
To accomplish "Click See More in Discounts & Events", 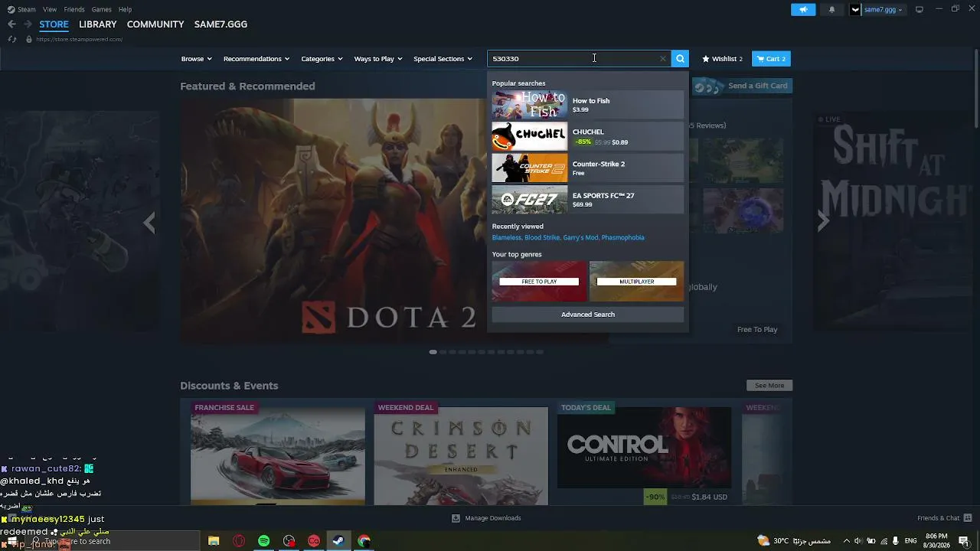I will (x=769, y=386).
